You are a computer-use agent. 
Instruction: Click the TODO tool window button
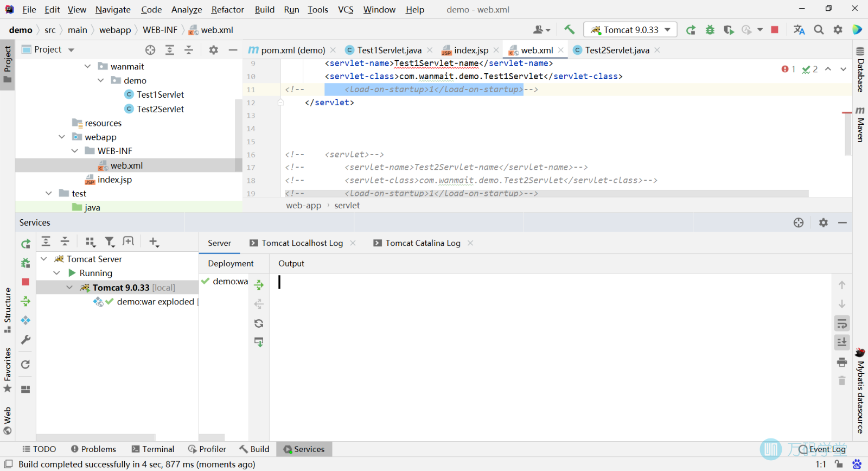click(x=39, y=449)
